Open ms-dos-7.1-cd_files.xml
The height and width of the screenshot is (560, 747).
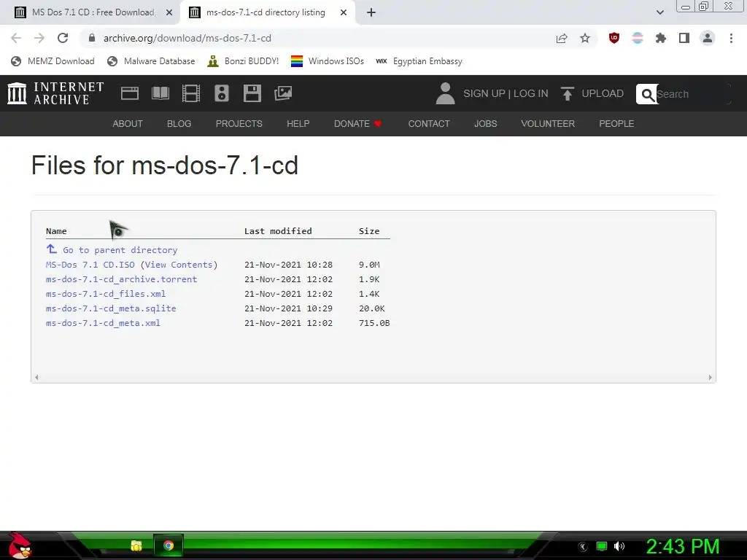[x=106, y=294]
